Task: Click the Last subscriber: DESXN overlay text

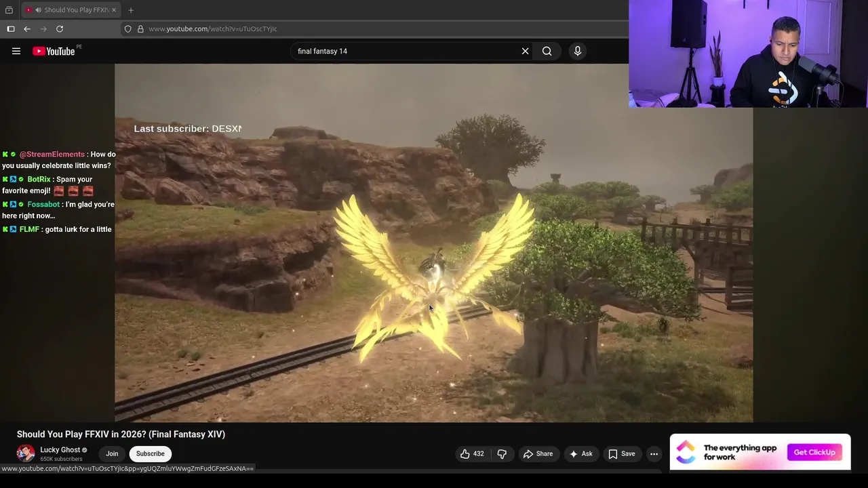Action: click(x=188, y=129)
